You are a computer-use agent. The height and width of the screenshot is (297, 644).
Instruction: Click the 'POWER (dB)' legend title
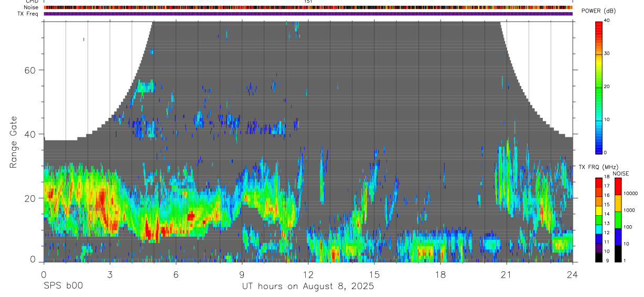[x=598, y=12]
